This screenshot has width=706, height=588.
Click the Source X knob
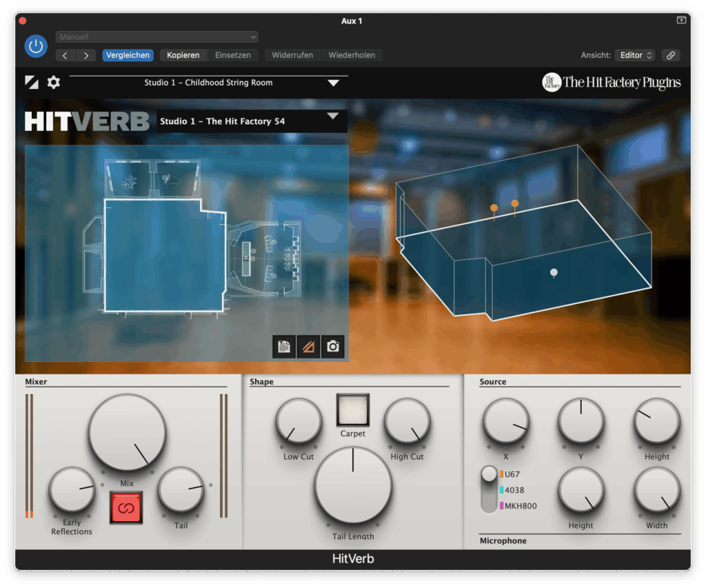(x=505, y=422)
